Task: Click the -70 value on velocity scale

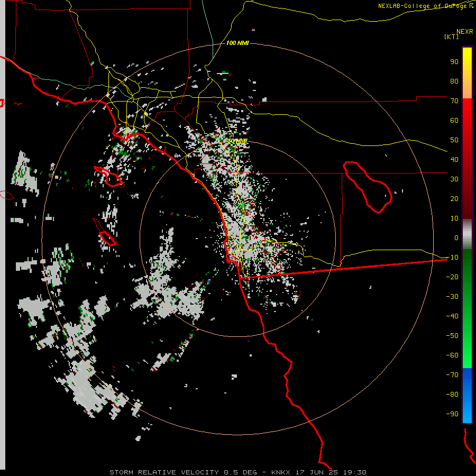Action: [452, 374]
